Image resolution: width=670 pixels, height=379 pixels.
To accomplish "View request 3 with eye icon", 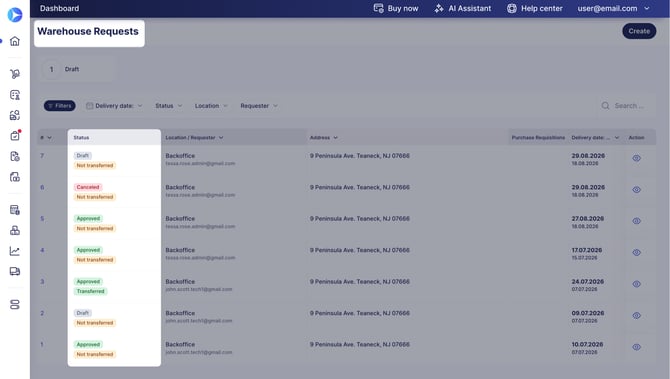I will pyautogui.click(x=636, y=284).
